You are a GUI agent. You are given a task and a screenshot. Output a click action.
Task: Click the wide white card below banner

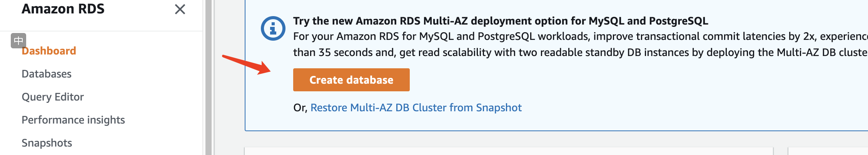(x=508, y=151)
